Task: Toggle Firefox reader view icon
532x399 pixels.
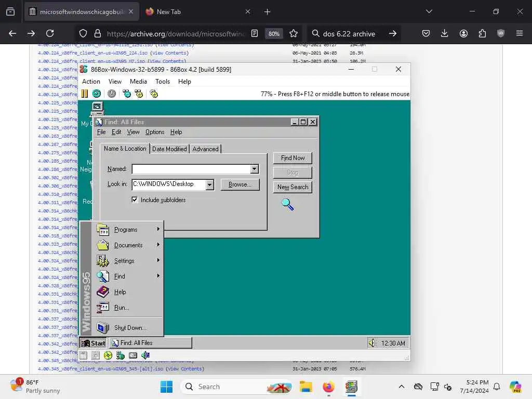Action: coord(255,33)
